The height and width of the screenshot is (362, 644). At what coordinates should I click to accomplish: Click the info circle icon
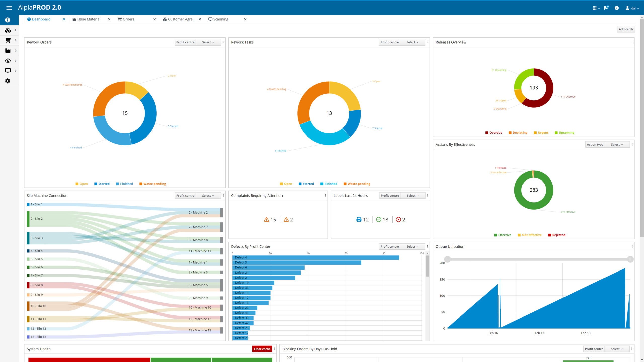[617, 8]
